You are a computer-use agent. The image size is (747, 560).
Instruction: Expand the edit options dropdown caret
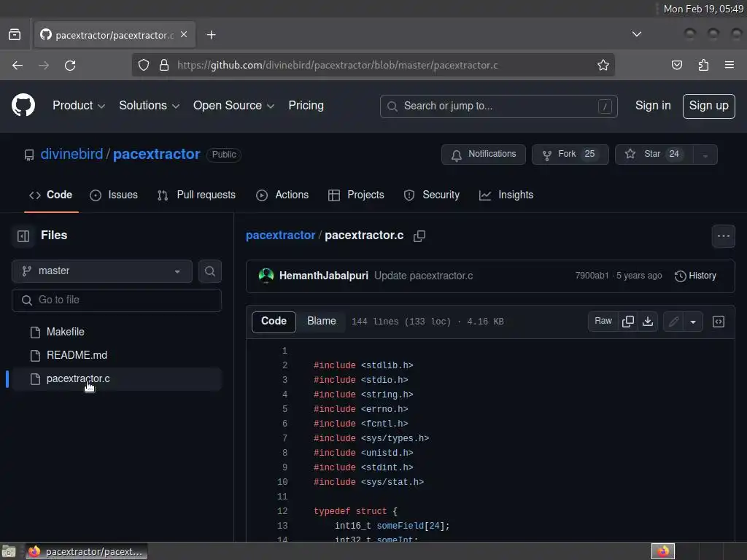point(693,322)
